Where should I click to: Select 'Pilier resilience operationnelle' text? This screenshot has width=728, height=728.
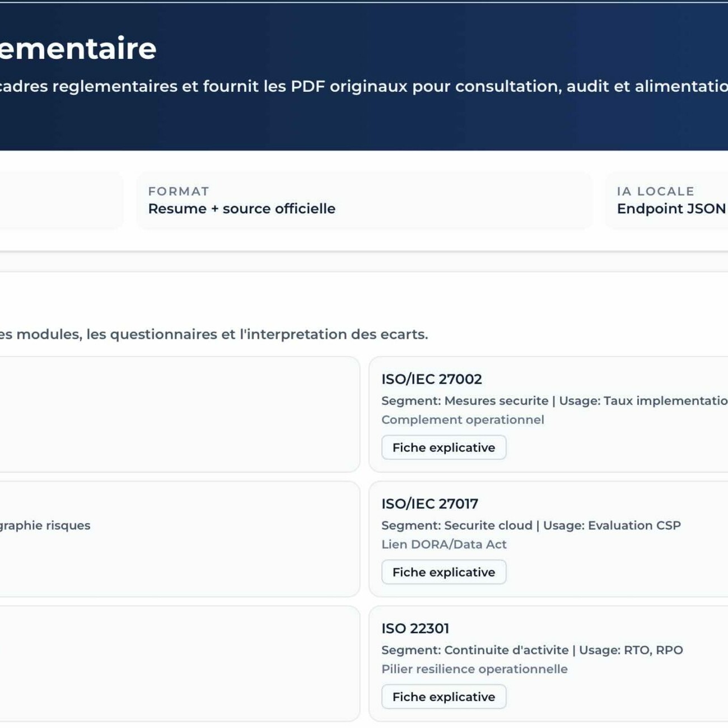474,669
